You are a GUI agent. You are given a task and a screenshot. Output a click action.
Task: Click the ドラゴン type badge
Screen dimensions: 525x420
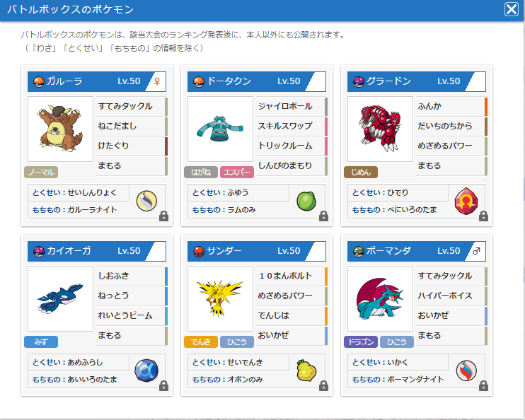(x=361, y=342)
